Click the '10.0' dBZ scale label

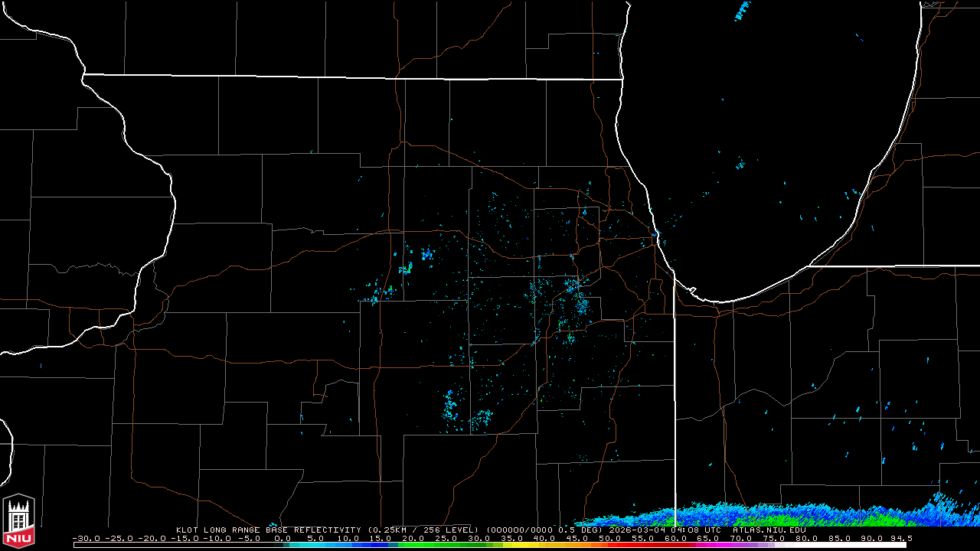[348, 538]
